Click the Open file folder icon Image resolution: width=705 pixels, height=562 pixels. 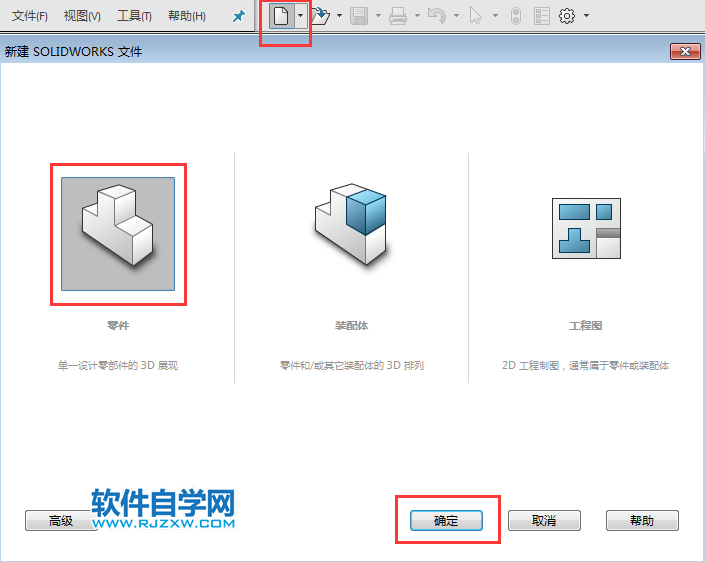(x=320, y=16)
